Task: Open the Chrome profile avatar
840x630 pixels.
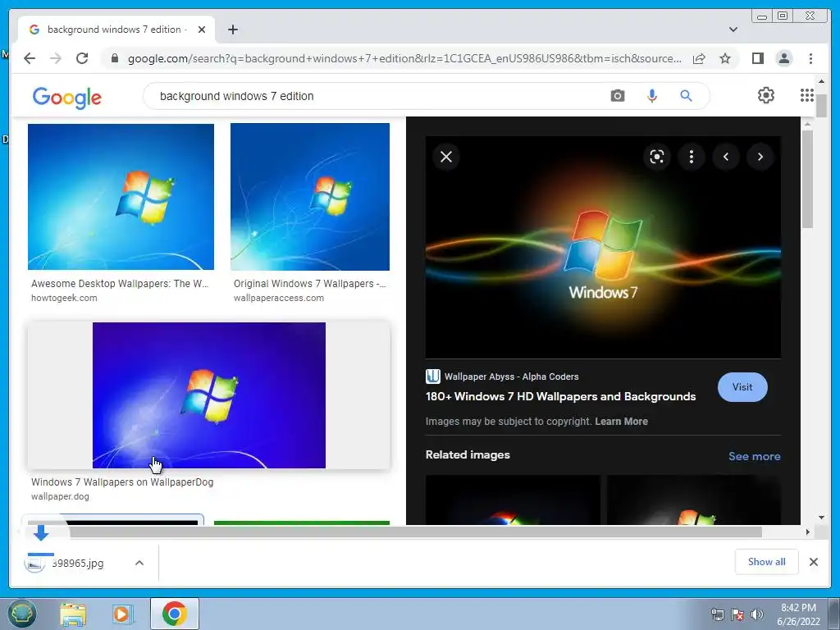Action: [783, 58]
